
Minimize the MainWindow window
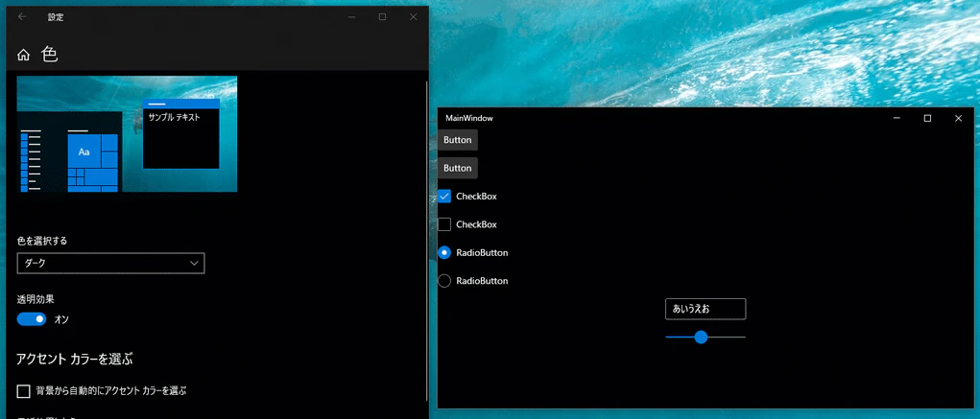coord(896,118)
